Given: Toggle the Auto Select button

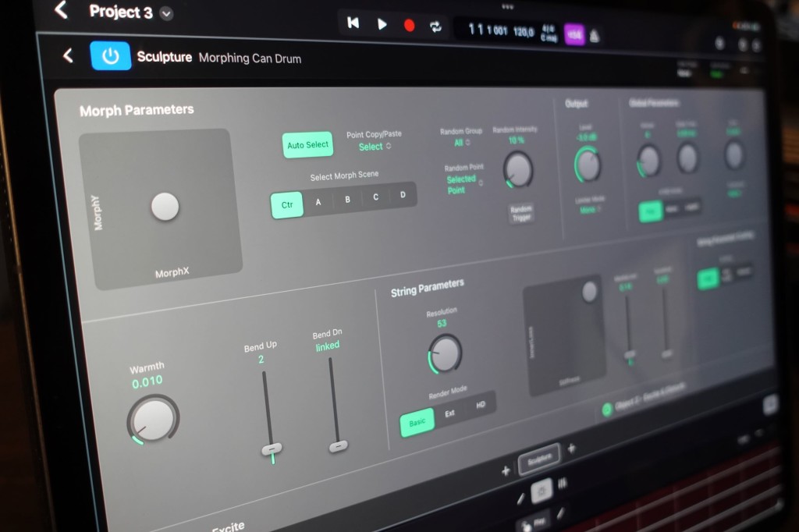Looking at the screenshot, I should [x=307, y=145].
